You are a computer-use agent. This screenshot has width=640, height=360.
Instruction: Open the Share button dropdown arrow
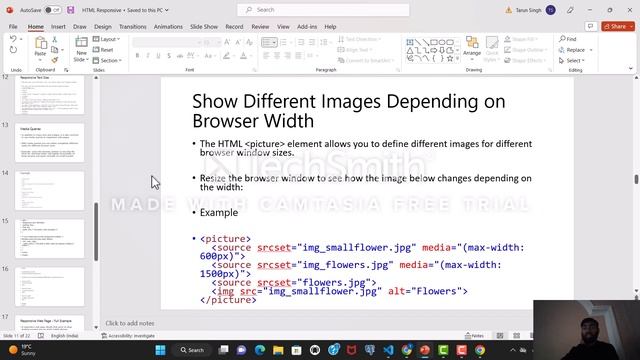tap(631, 27)
